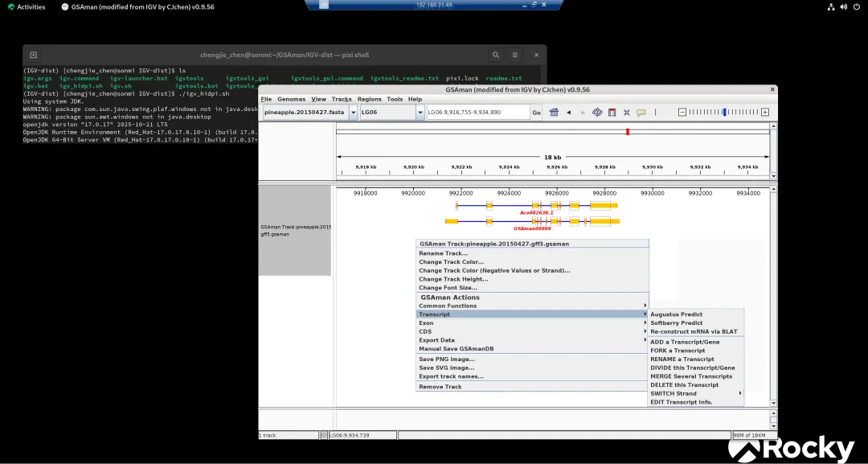Image resolution: width=868 pixels, height=464 pixels.
Task: Close the GSAman window with X
Action: (772, 89)
